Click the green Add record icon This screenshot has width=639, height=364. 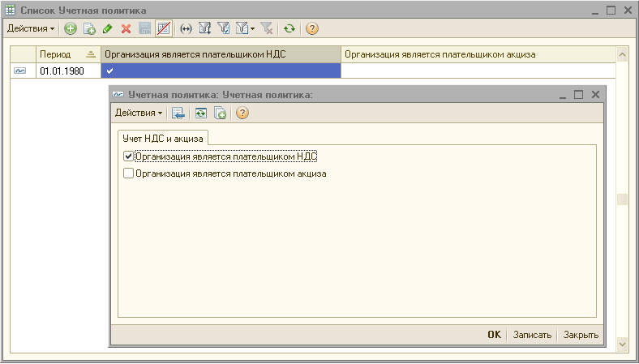[71, 29]
